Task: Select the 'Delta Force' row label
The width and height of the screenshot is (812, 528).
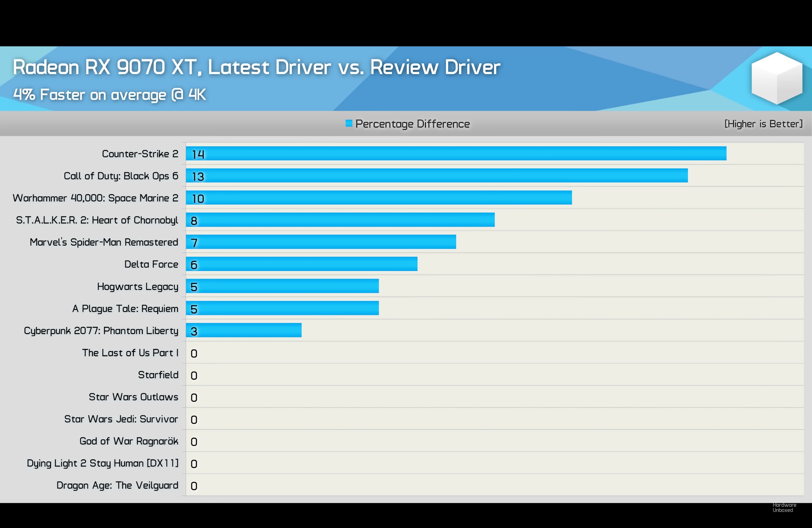Action: [x=152, y=264]
